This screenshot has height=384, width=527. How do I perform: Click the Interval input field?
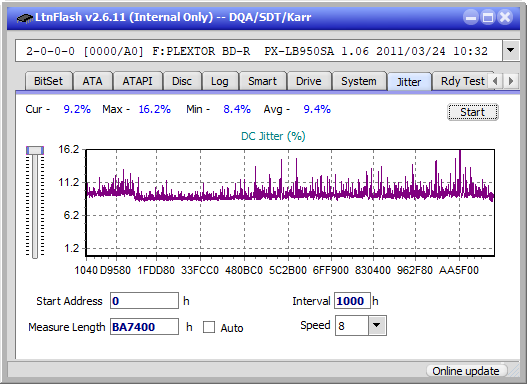(x=352, y=300)
